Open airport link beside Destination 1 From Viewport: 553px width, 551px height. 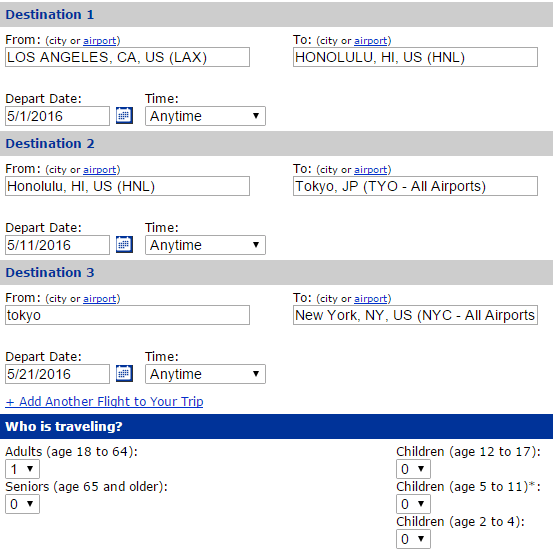coord(99,41)
